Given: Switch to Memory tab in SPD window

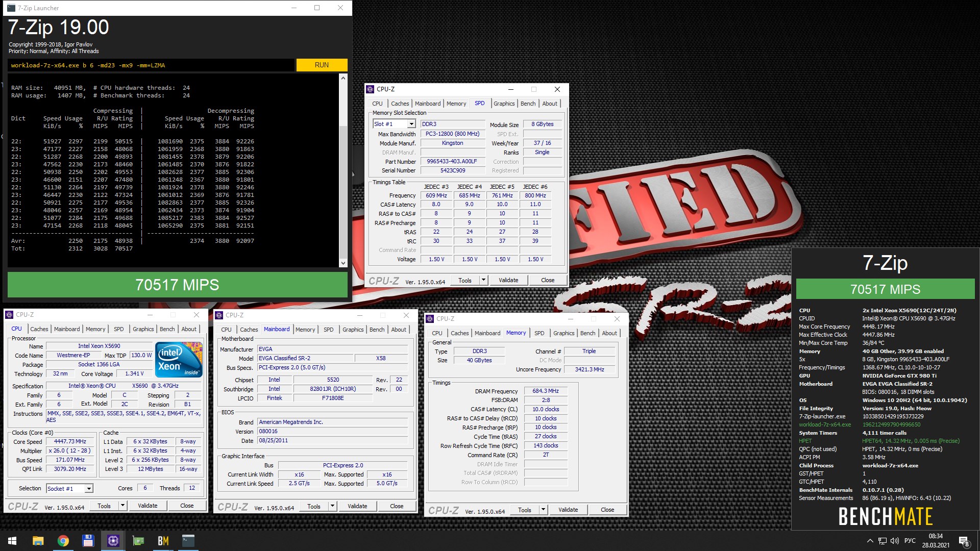Looking at the screenshot, I should click(456, 104).
